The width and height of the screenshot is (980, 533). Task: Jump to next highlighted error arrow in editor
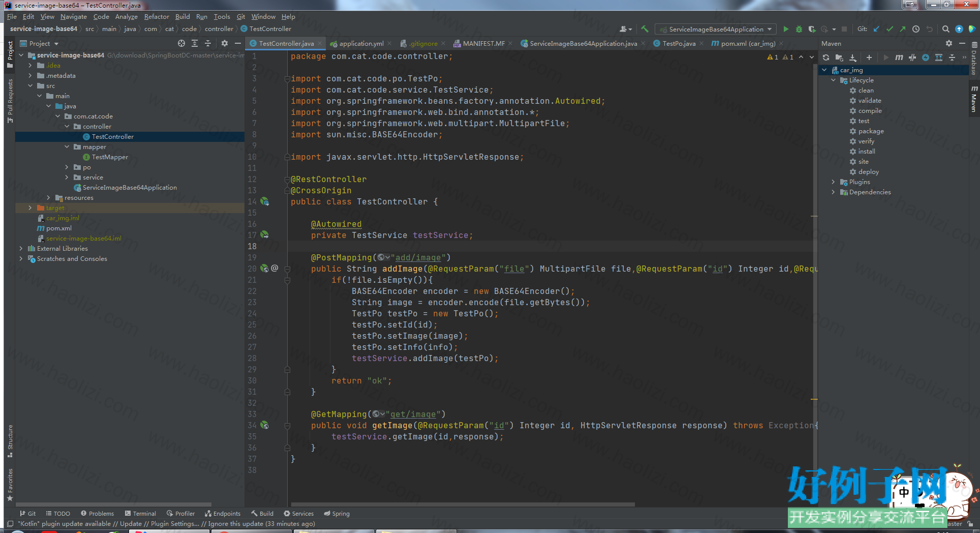pos(812,57)
